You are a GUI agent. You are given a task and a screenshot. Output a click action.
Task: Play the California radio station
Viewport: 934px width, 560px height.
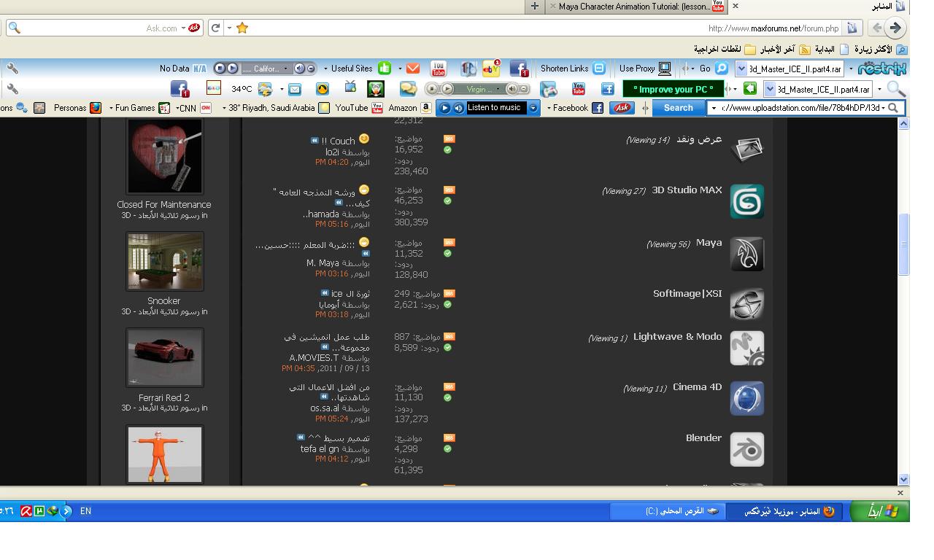coord(232,69)
